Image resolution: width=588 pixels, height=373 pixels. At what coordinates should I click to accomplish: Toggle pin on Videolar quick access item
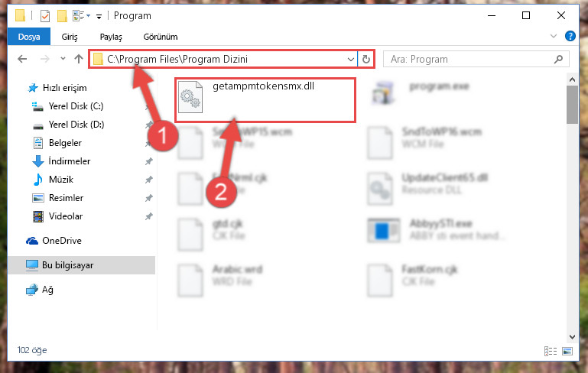149,216
